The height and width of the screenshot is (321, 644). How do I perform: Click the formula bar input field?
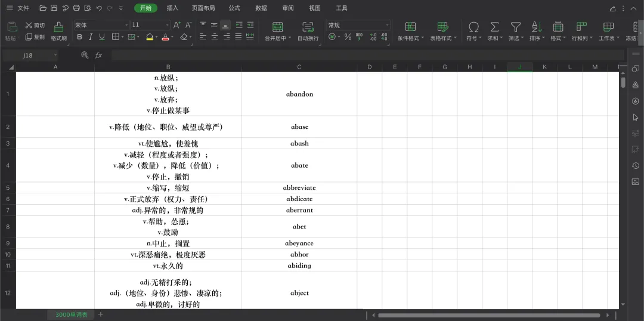coord(367,55)
